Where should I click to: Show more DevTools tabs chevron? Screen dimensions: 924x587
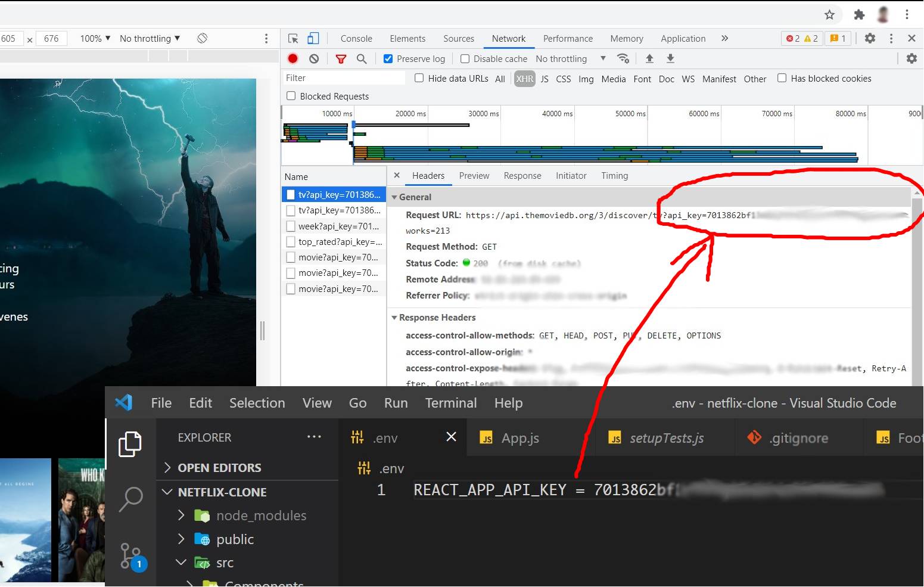pyautogui.click(x=724, y=38)
